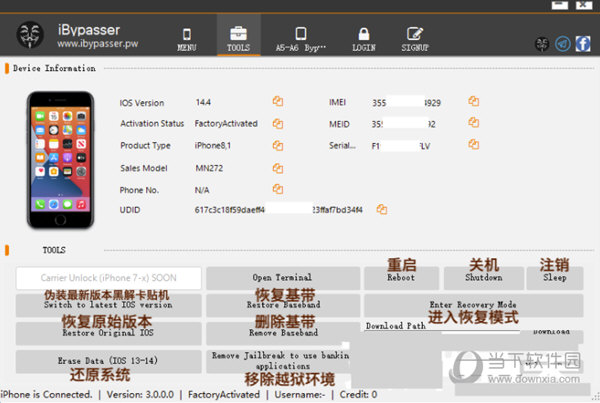Close the iBypasser window
600x403 pixels.
tap(584, 5)
